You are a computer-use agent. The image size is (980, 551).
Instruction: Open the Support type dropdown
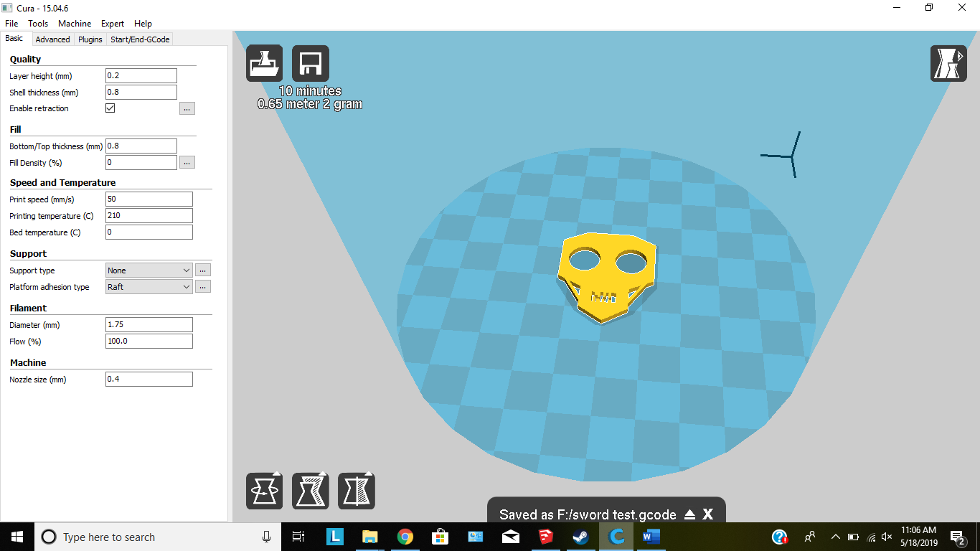click(149, 270)
